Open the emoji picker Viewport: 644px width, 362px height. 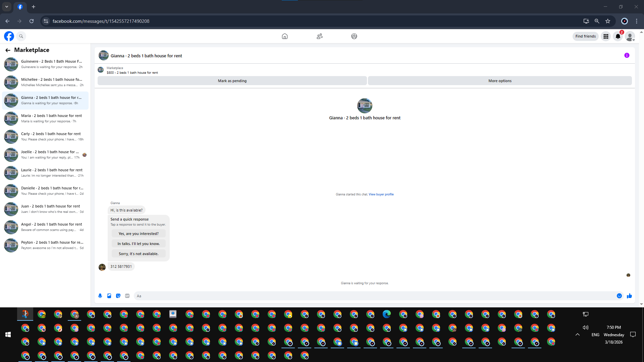619,296
